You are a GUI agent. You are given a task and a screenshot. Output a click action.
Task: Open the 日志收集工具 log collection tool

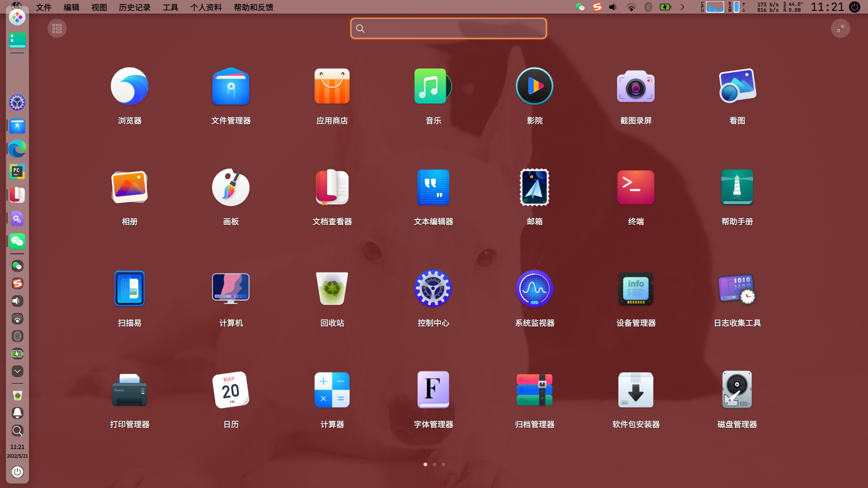(737, 288)
